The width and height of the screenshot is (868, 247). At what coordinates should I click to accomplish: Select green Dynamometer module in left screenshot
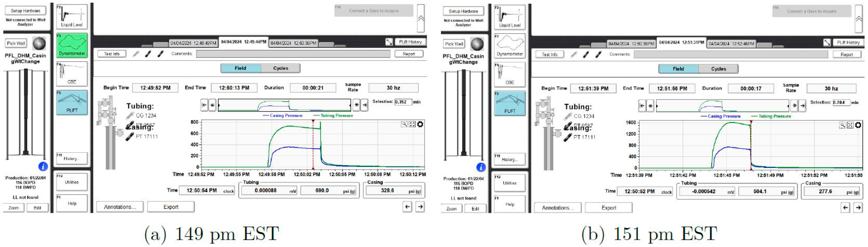point(72,45)
